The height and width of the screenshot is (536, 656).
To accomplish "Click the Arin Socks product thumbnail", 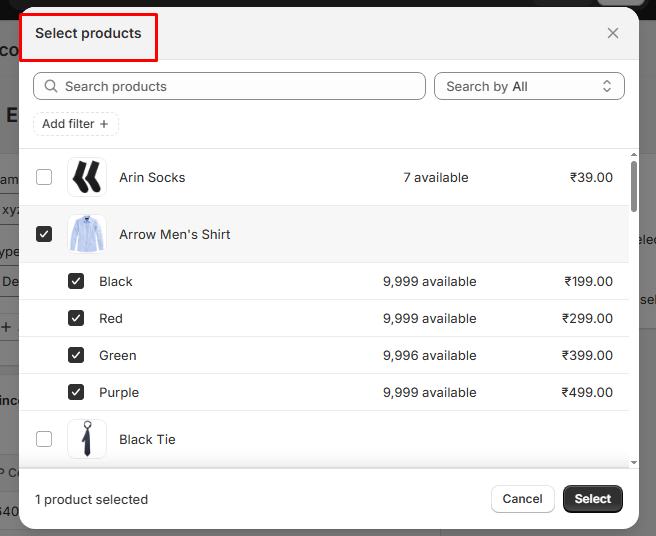I will [87, 177].
